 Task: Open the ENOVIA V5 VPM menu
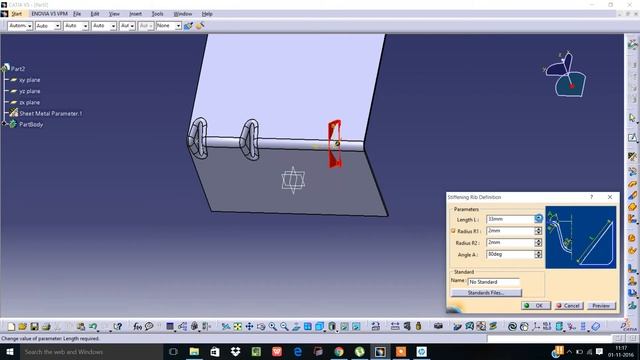[49, 14]
